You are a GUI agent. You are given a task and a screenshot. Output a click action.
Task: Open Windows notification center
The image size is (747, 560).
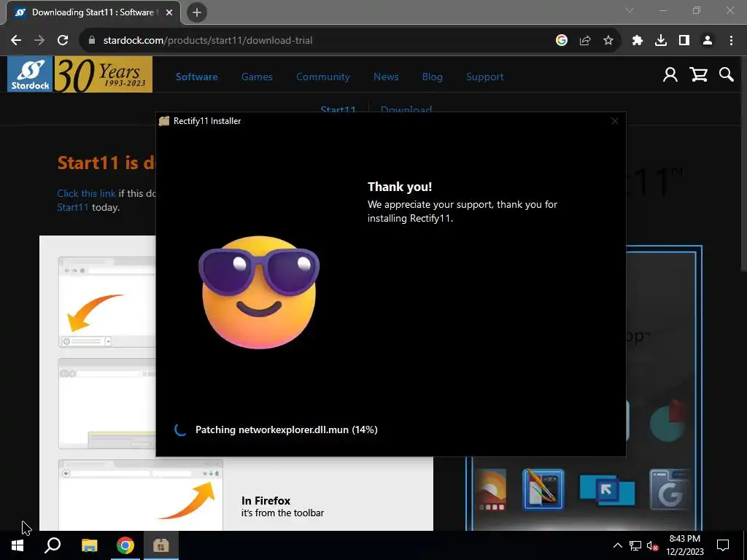tap(723, 545)
